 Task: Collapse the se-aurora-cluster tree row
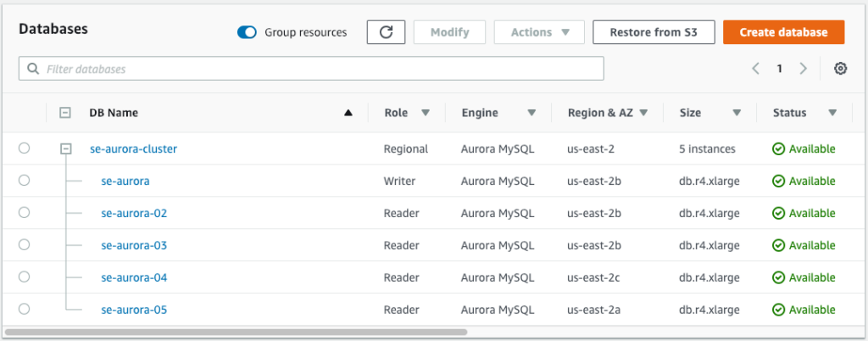65,148
